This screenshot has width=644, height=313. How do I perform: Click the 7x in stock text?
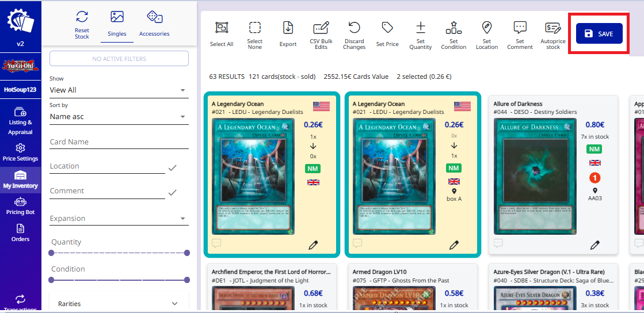595,137
